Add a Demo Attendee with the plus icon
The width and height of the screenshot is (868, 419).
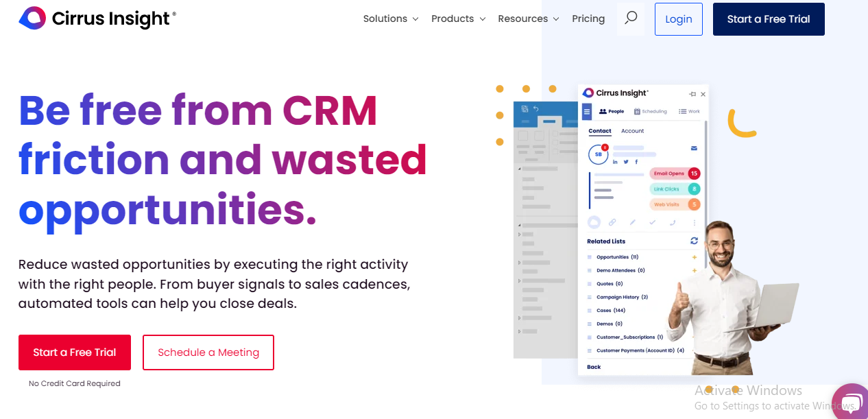point(695,270)
